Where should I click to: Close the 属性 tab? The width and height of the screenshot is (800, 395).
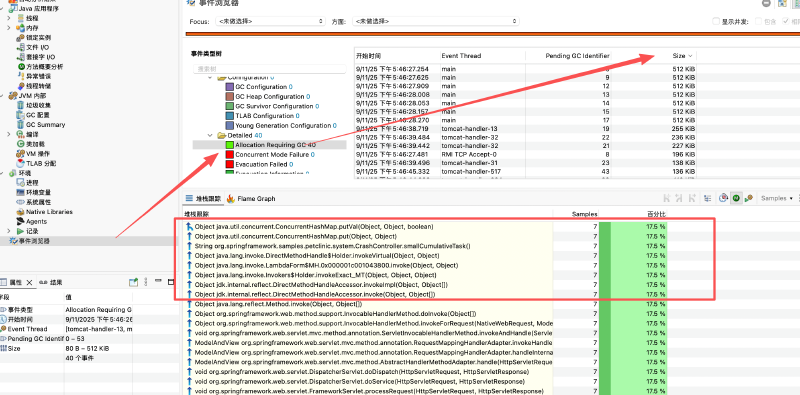tap(29, 282)
